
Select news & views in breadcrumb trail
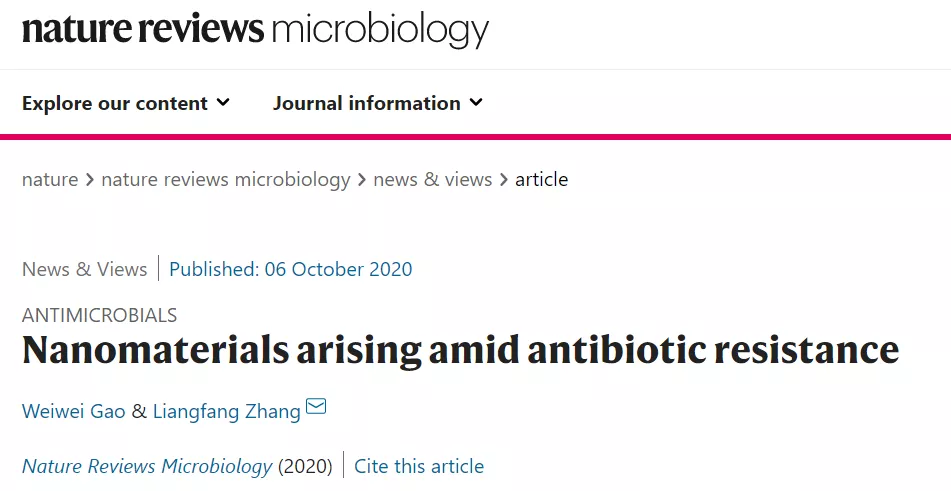pos(432,179)
